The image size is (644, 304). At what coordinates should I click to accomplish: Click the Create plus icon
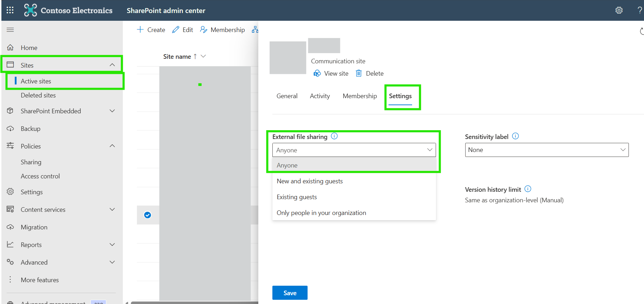140,30
